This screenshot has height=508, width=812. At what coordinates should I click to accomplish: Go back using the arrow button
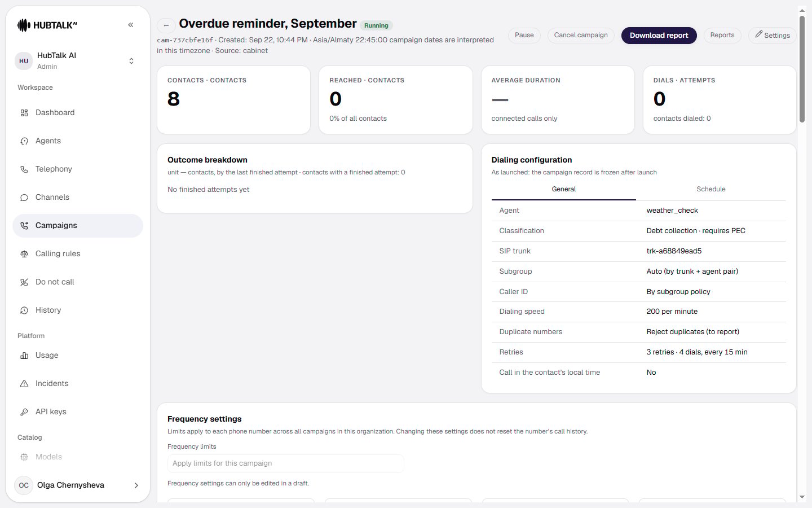tap(166, 25)
